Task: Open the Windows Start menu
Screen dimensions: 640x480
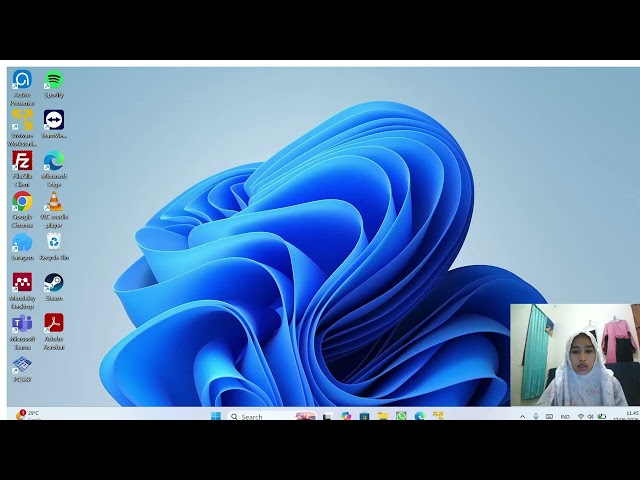Action: (216, 416)
